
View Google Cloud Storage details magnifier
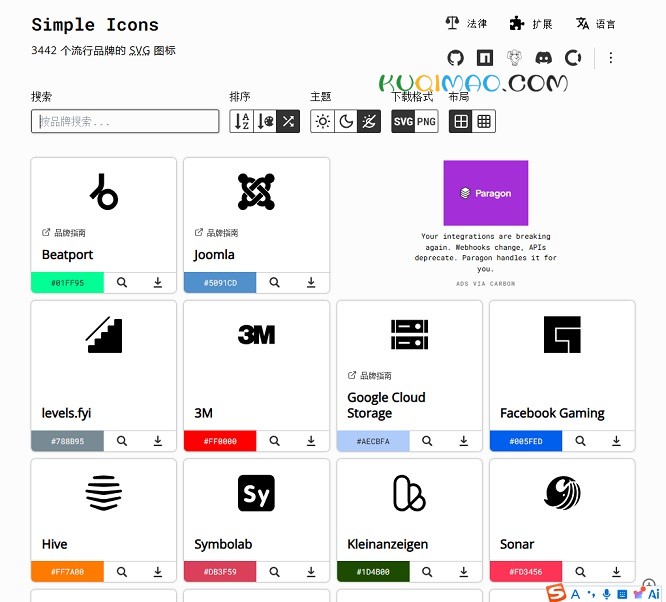427,441
